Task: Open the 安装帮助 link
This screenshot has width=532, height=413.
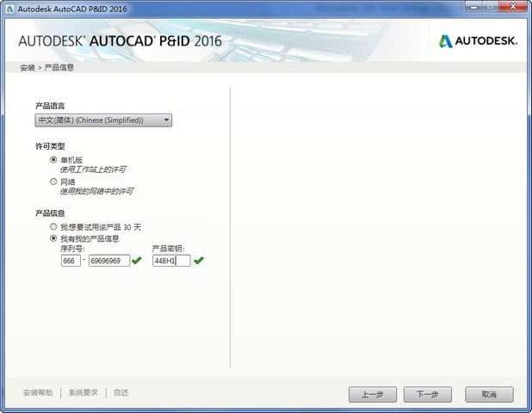Action: coord(38,392)
